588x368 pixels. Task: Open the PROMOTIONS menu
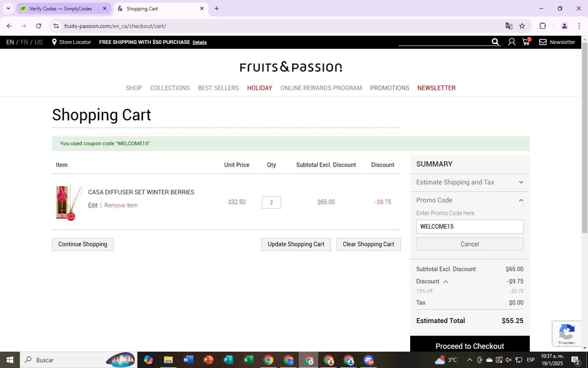click(x=390, y=88)
